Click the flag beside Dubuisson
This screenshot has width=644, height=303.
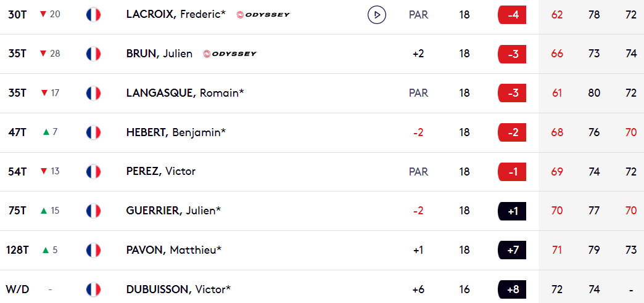[x=93, y=289]
